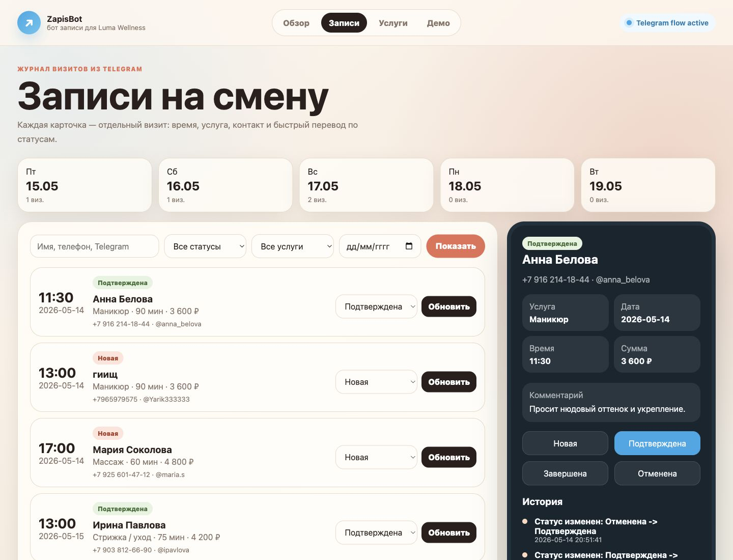Click Обновить for гиищ visit

pos(449,382)
